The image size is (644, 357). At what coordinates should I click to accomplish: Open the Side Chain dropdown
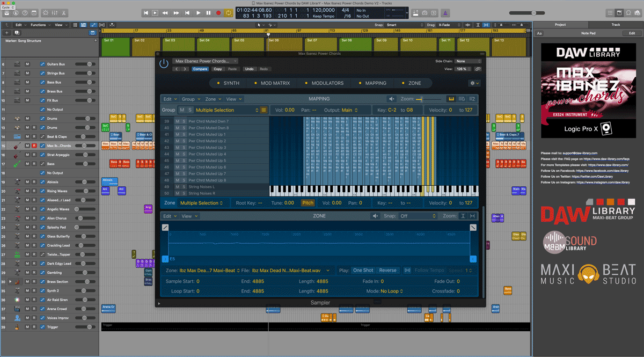click(x=469, y=61)
